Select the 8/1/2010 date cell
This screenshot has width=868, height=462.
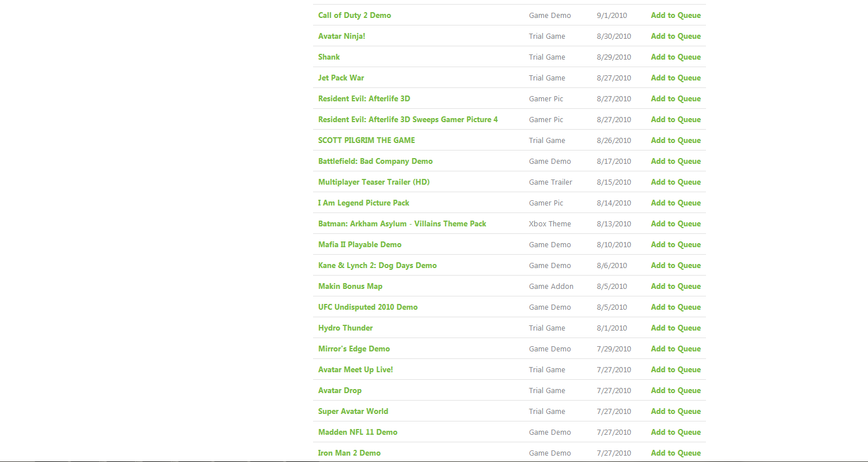pyautogui.click(x=612, y=328)
